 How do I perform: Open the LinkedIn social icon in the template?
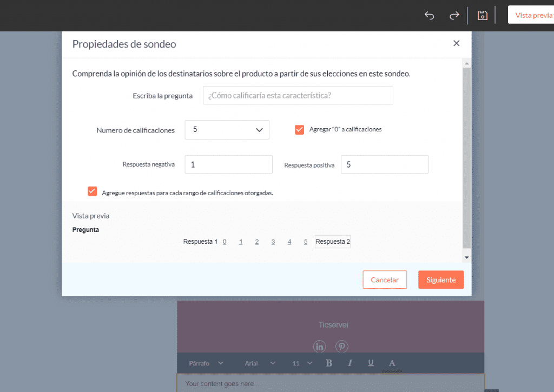(x=319, y=347)
